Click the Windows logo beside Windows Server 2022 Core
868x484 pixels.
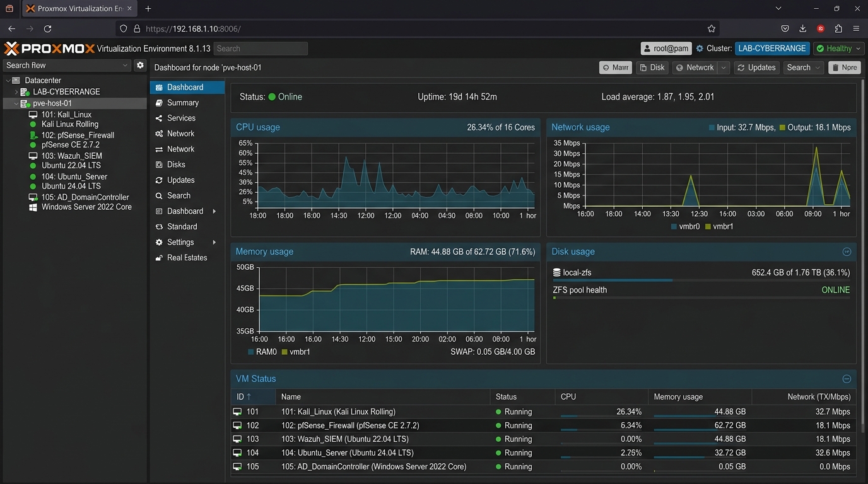33,207
